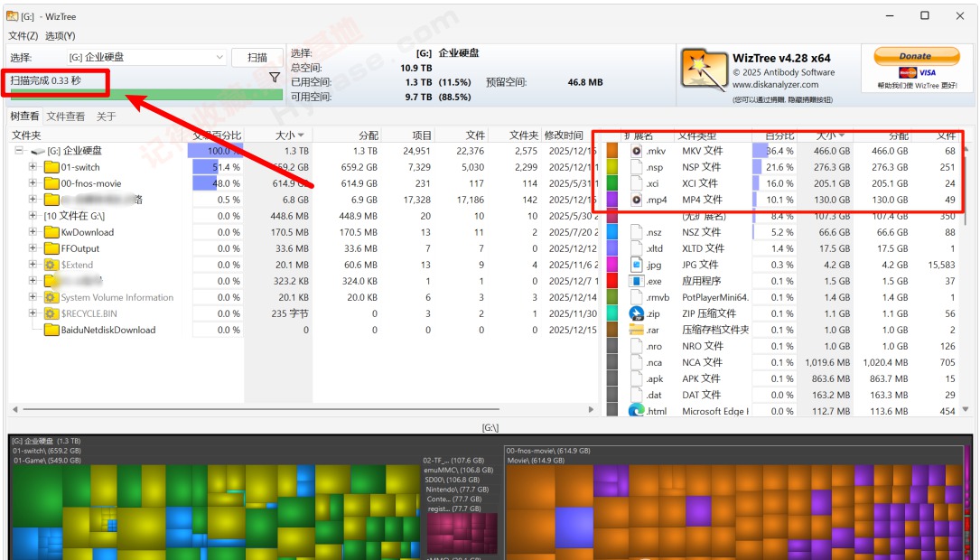Select the .rar archive folder icon
Screen dimensions: 980x560
[x=634, y=331]
